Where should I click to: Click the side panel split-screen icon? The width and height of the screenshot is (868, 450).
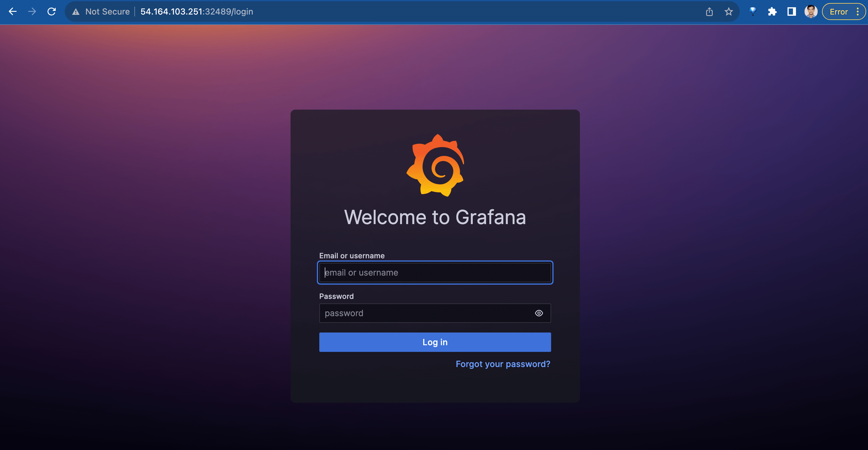[791, 12]
